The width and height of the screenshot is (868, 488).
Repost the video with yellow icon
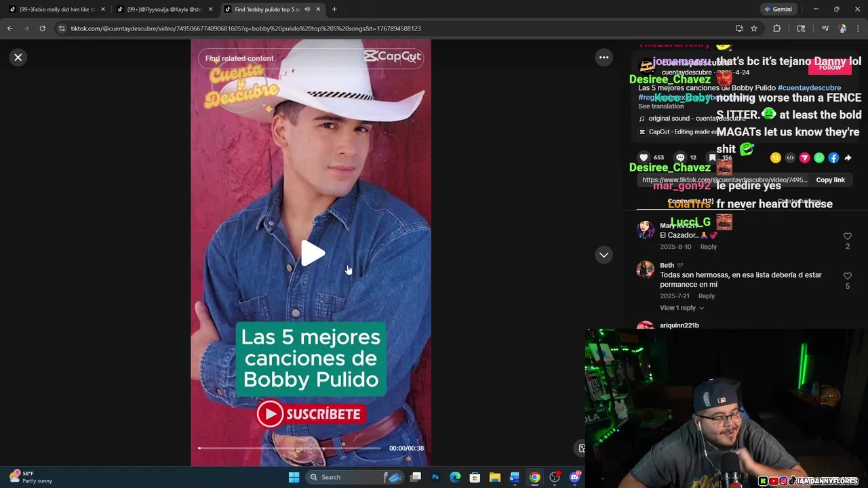776,158
